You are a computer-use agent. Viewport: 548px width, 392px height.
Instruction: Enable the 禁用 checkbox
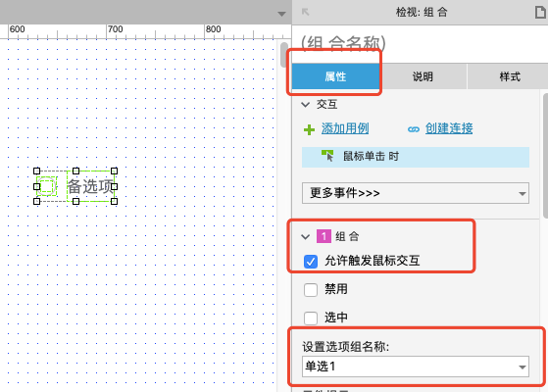[x=311, y=290]
